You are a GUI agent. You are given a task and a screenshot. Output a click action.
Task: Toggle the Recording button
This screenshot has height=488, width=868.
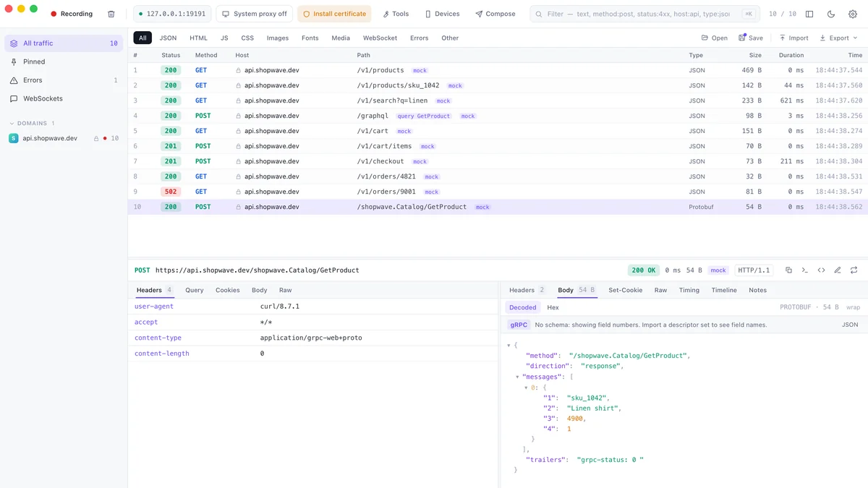[72, 14]
